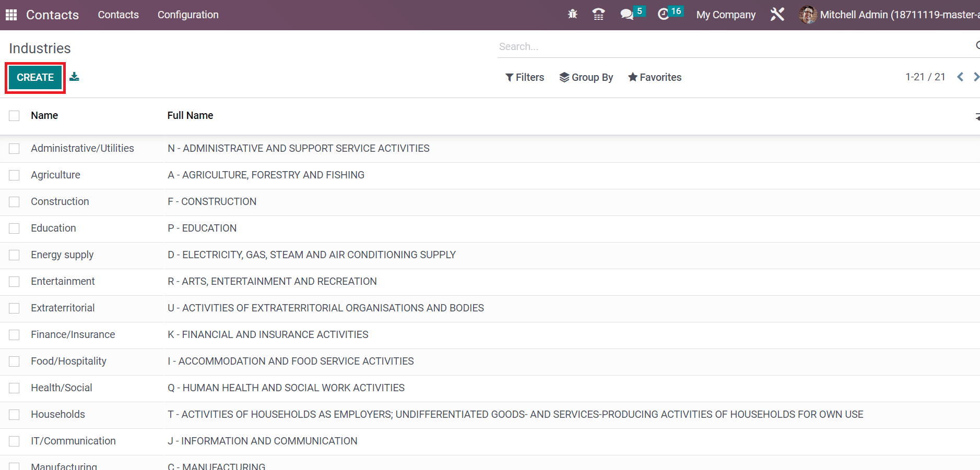Viewport: 980px width, 470px height.
Task: Check the Administrative/Utilities row checkbox
Action: pos(14,149)
